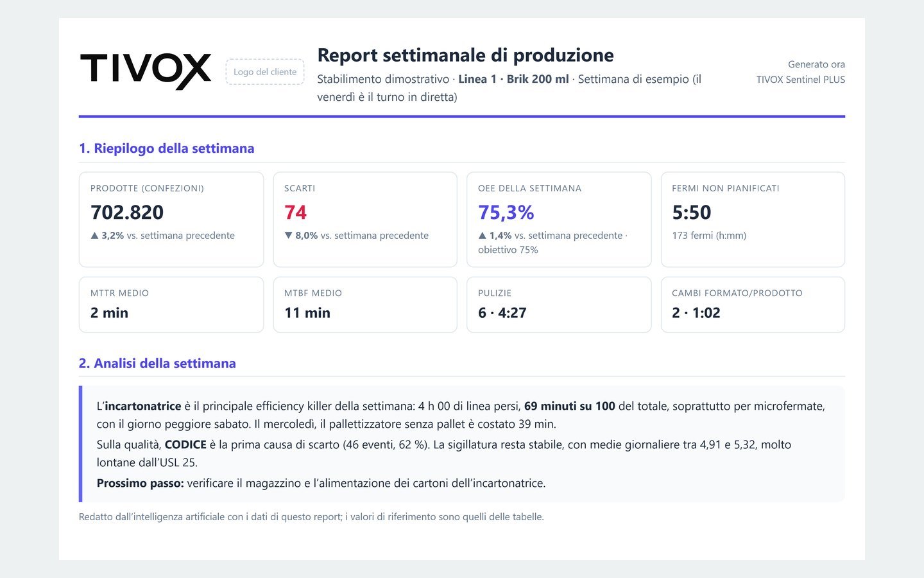The width and height of the screenshot is (924, 578).
Task: Click the bold 'CODICE' word
Action: click(x=185, y=444)
